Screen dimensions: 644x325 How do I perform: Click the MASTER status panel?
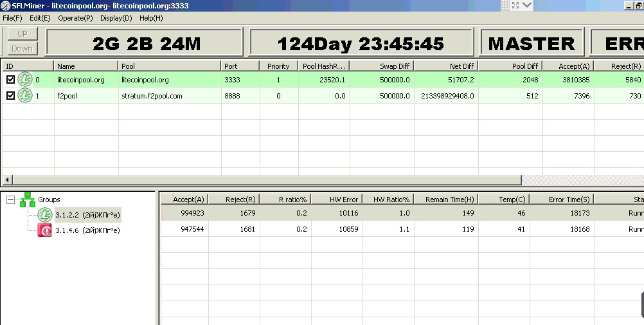click(x=532, y=44)
